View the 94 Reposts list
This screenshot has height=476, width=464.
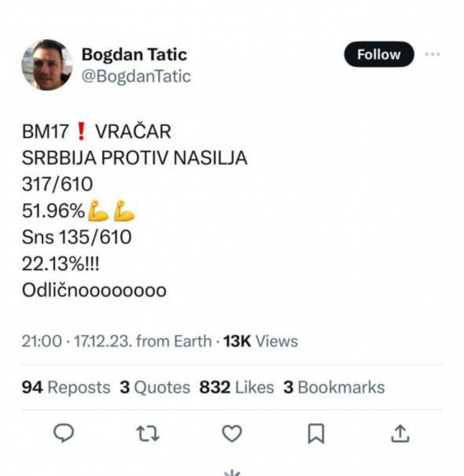tap(66, 387)
